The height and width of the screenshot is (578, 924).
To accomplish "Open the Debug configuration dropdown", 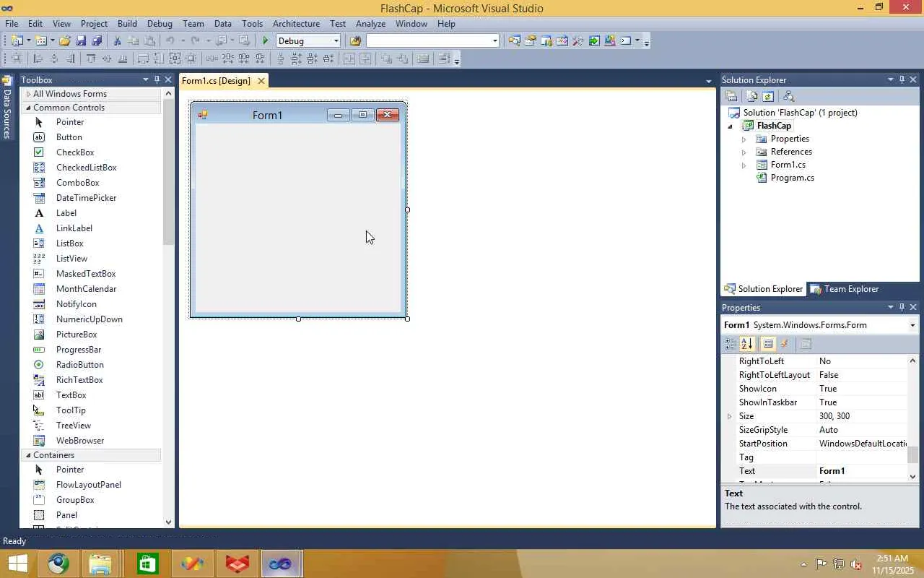I will (336, 41).
